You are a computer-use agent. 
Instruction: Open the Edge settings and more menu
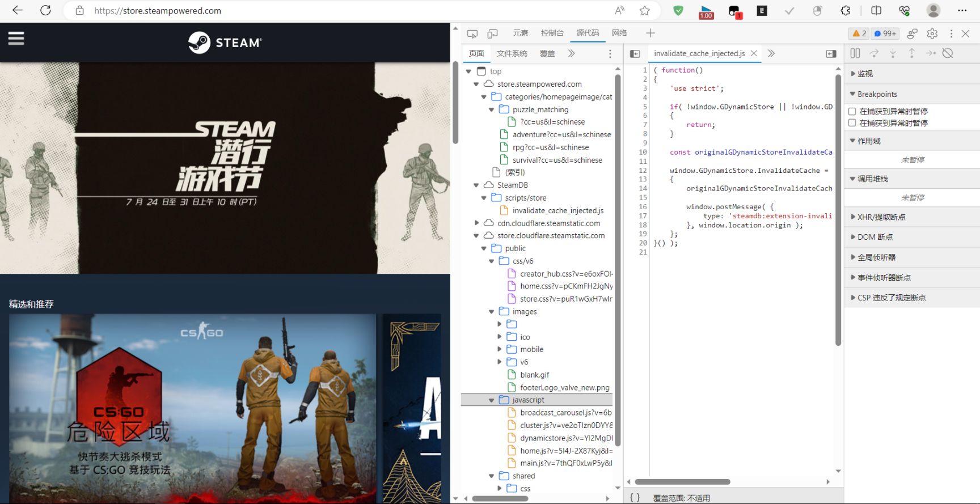(962, 10)
